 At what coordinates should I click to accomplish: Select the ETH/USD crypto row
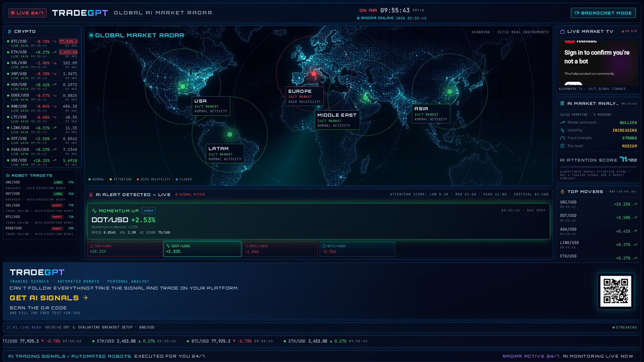tap(42, 54)
